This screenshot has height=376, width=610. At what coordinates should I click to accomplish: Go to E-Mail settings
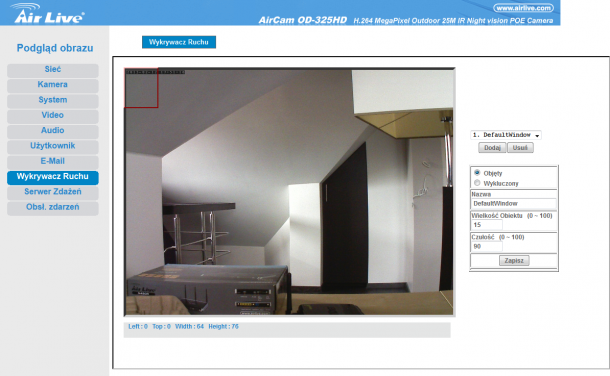click(53, 161)
